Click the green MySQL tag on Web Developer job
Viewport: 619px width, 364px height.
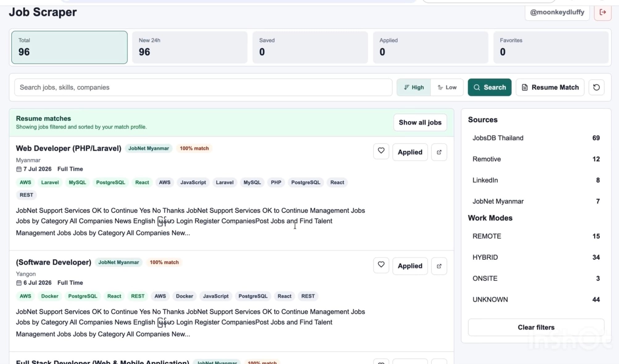pyautogui.click(x=77, y=182)
